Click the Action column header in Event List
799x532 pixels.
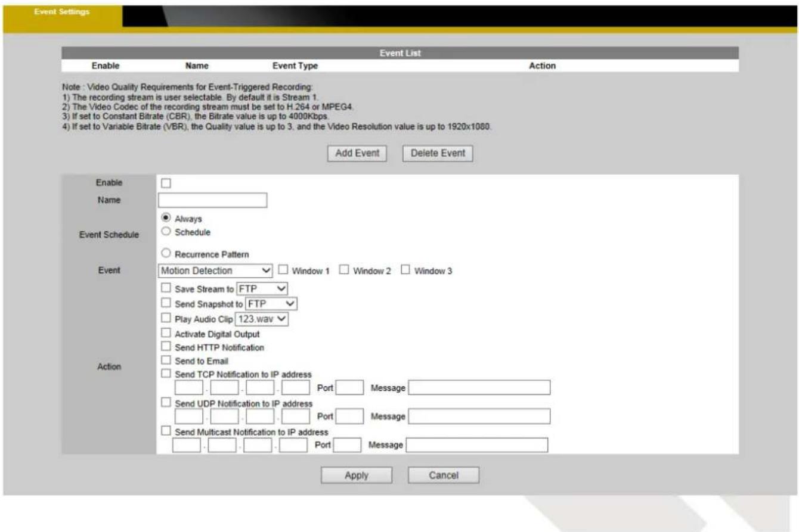tap(543, 66)
